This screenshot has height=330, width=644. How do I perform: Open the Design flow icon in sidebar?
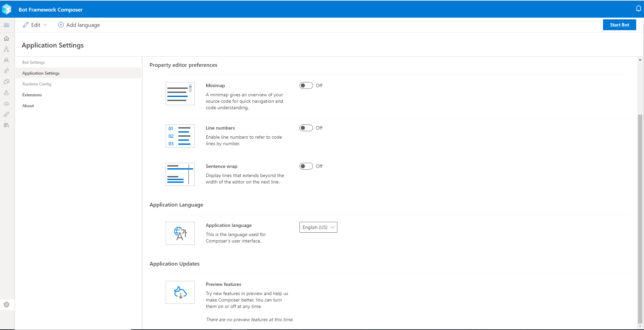[x=6, y=49]
